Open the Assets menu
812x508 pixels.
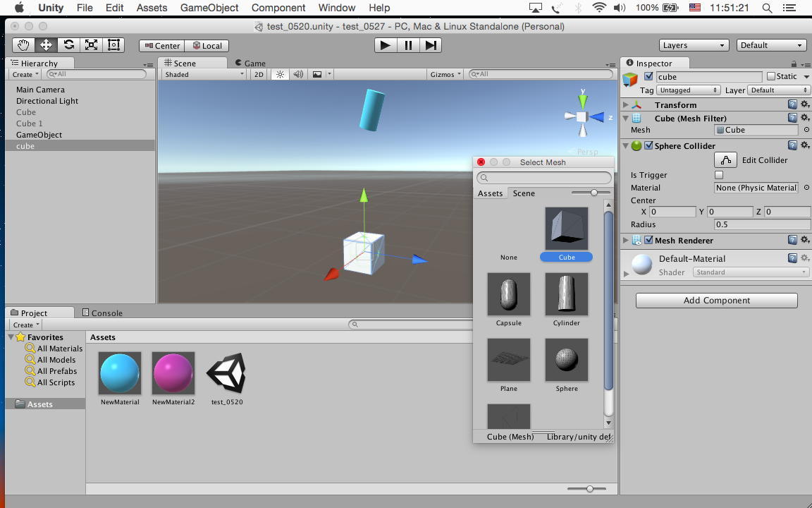152,8
